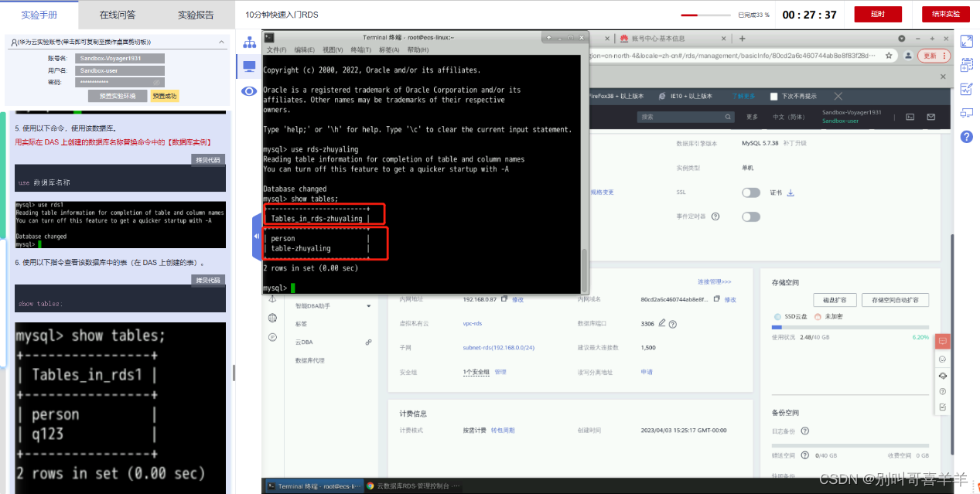Screen dimensions: 980x494
Task: Open the language dropdown 中文(简体)
Action: pyautogui.click(x=787, y=117)
